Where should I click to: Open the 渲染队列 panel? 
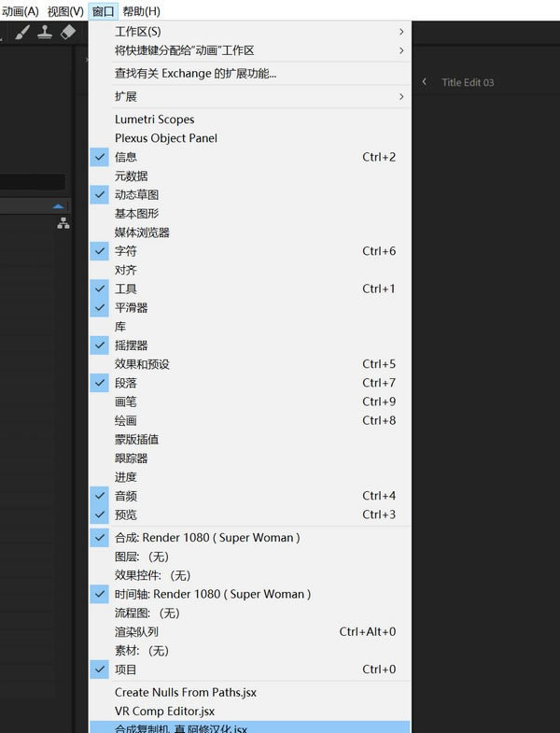[250, 632]
